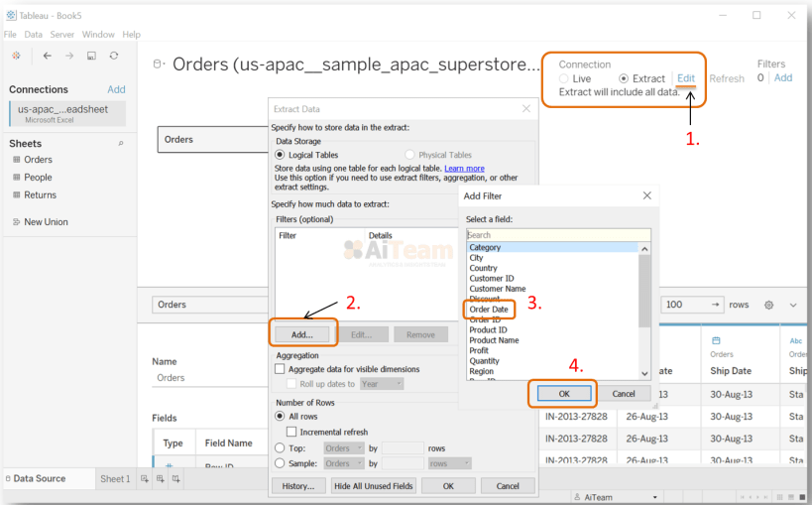Click the preview settings gear icon

(769, 305)
